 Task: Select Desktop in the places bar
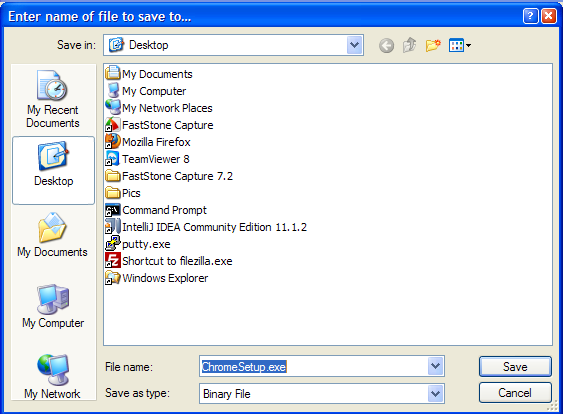point(53,170)
